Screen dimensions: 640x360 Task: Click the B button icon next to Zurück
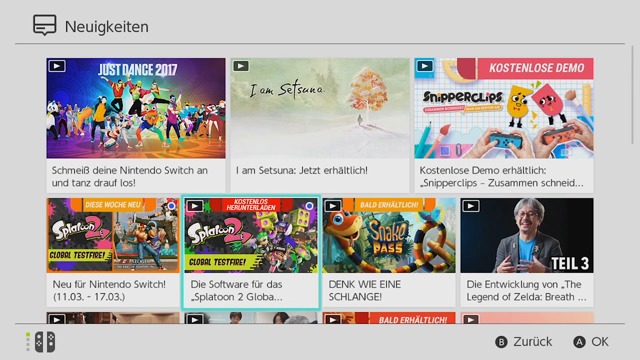[501, 342]
